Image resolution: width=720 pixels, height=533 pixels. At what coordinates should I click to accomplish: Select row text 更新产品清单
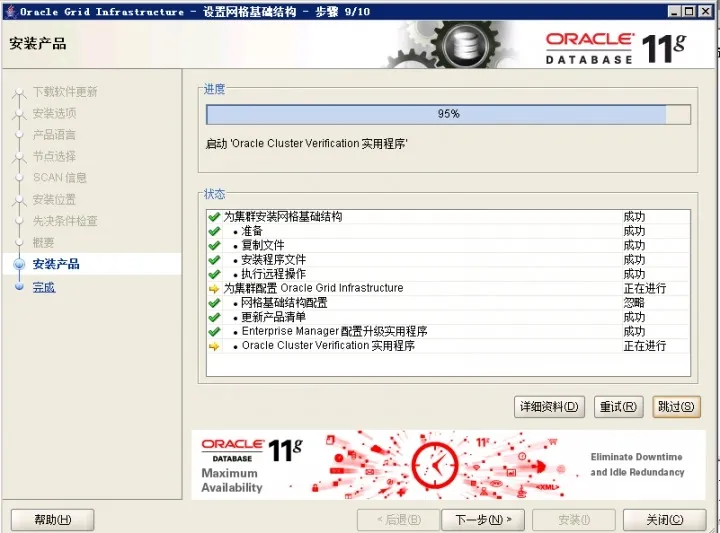point(274,317)
